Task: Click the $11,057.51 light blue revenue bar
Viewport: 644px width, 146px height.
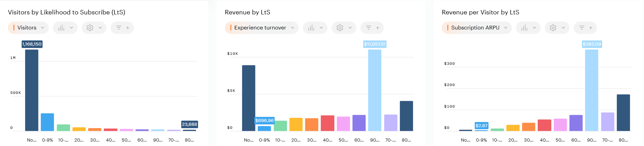Action: [x=375, y=90]
